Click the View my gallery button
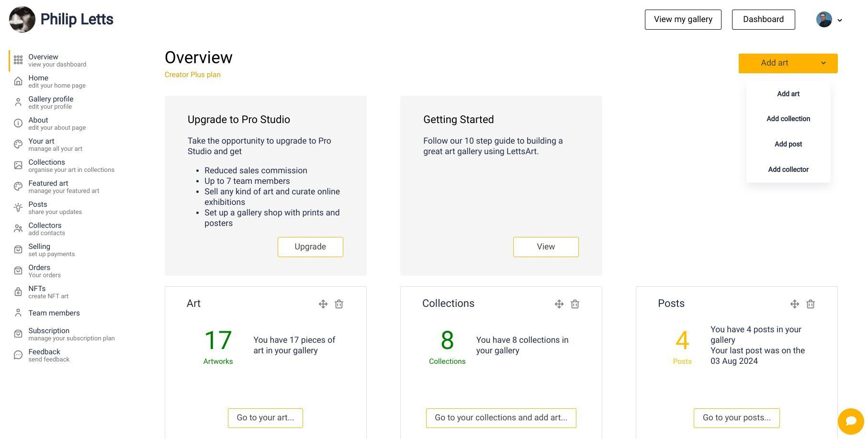The width and height of the screenshot is (868, 439). tap(683, 19)
